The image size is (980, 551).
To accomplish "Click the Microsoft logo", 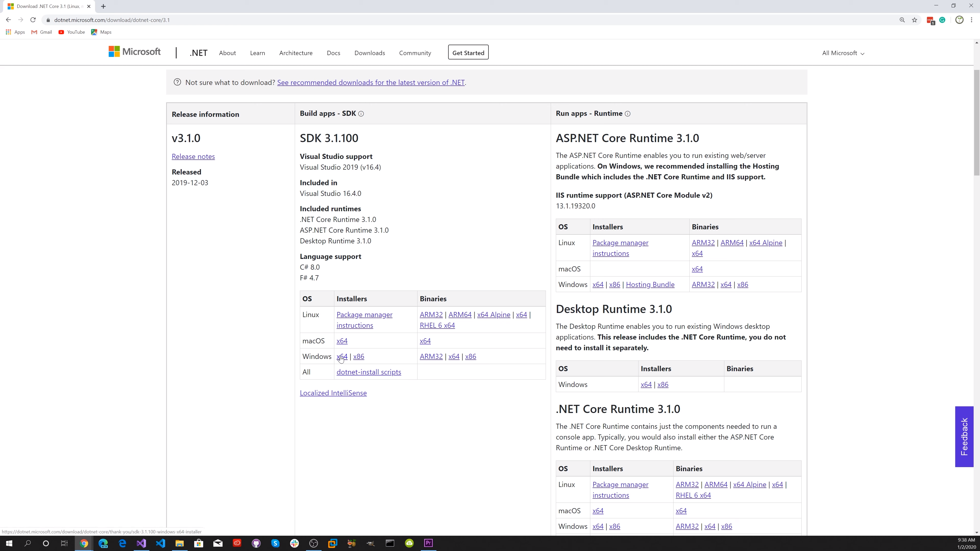I will tap(134, 52).
